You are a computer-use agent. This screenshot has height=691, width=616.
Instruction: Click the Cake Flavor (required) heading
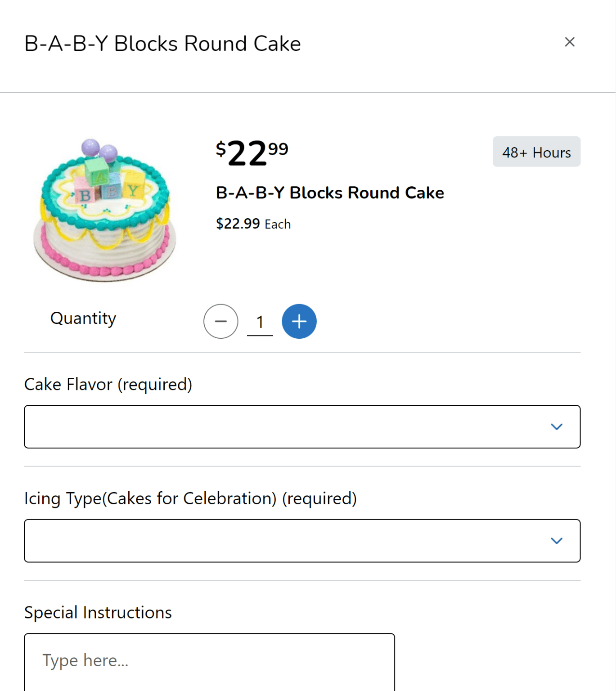point(108,385)
